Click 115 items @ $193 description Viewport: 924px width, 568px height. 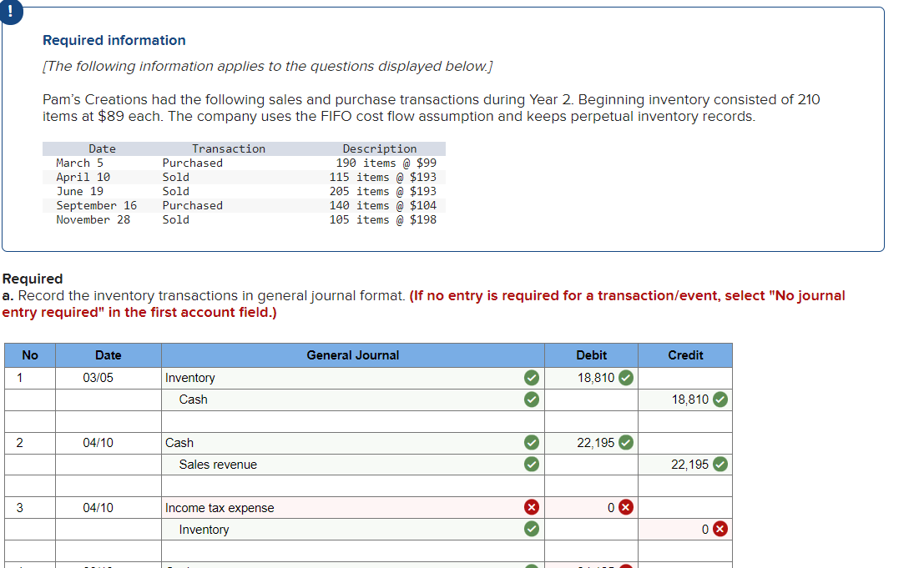coord(382,177)
